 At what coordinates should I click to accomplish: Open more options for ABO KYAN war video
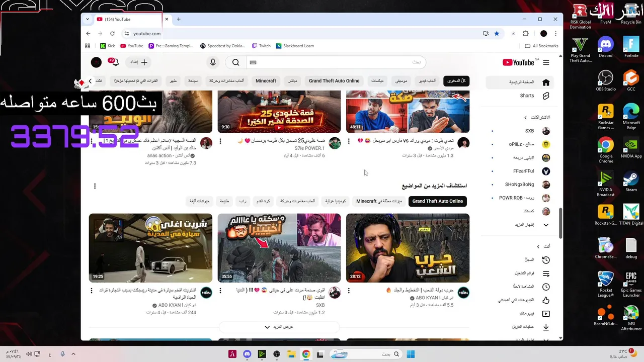tap(349, 291)
